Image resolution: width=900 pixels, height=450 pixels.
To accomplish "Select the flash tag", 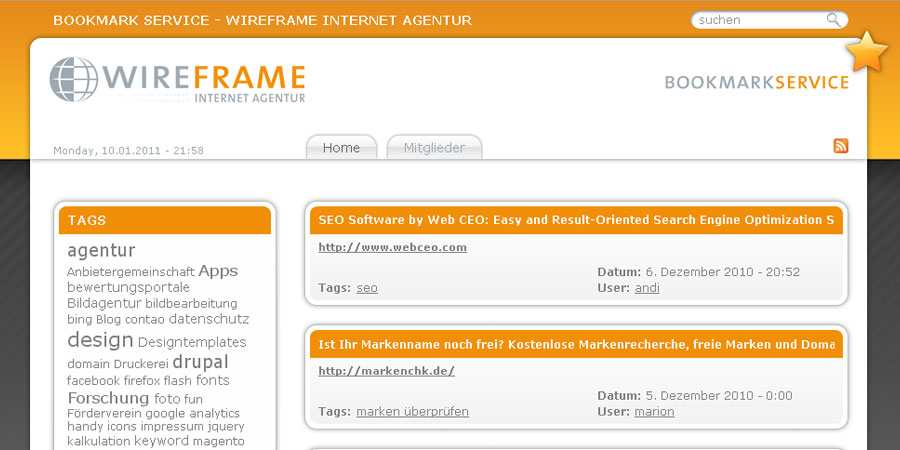I will 178,381.
